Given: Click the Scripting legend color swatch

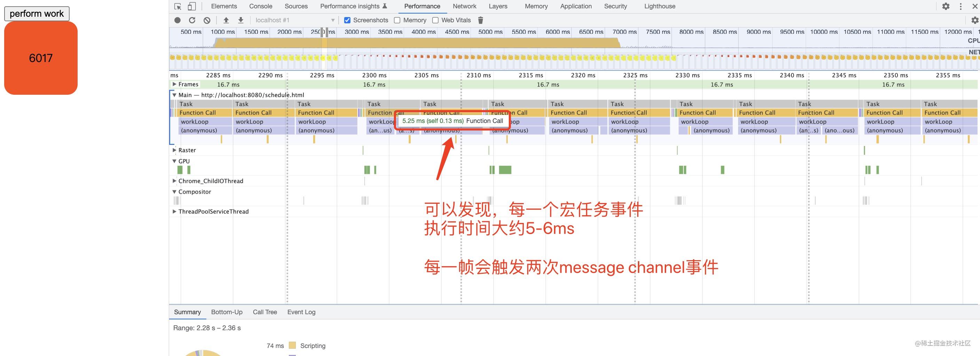Looking at the screenshot, I should pos(292,345).
